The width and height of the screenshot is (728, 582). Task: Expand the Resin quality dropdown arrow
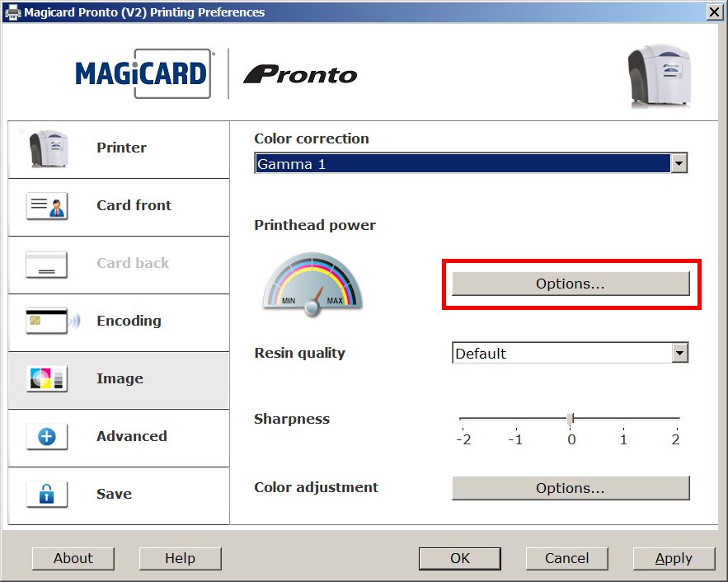click(679, 353)
